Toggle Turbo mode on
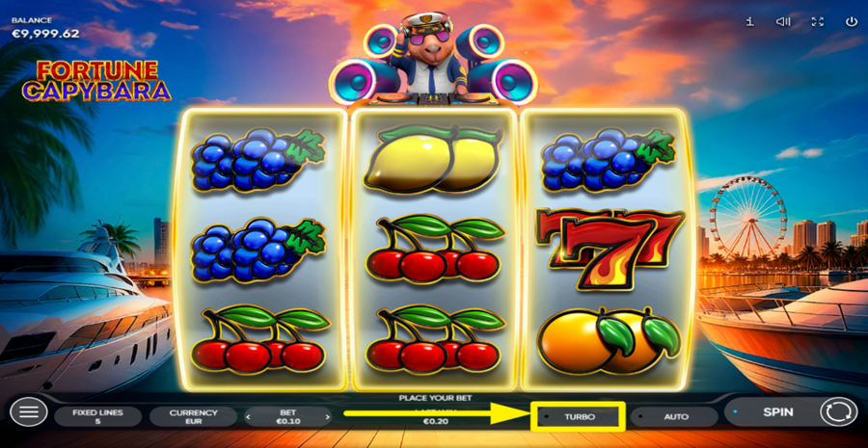Image resolution: width=868 pixels, height=448 pixels. coord(578,417)
